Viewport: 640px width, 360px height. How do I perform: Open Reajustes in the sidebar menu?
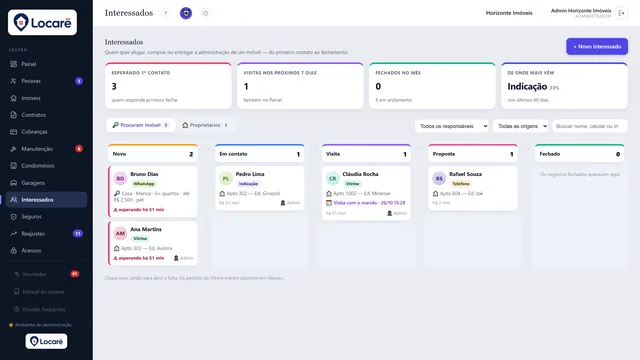(x=46, y=233)
